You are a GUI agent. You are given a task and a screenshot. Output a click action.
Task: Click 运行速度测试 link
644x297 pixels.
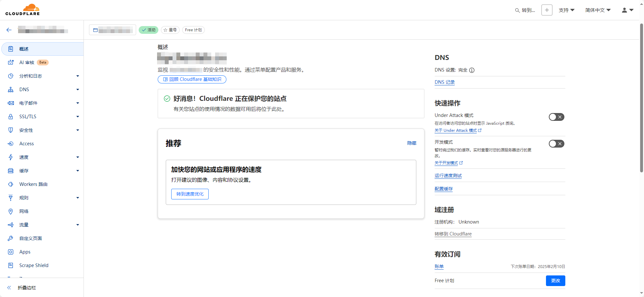click(x=448, y=176)
